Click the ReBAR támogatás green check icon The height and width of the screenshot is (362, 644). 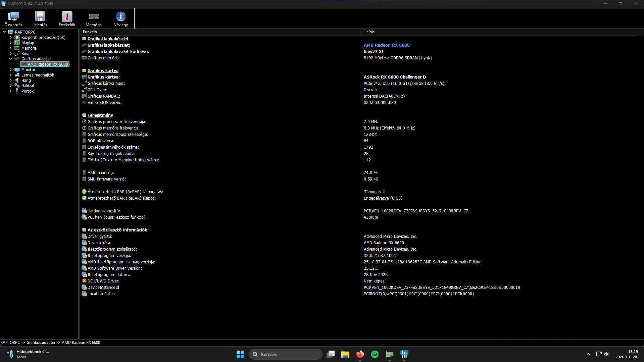point(84,192)
